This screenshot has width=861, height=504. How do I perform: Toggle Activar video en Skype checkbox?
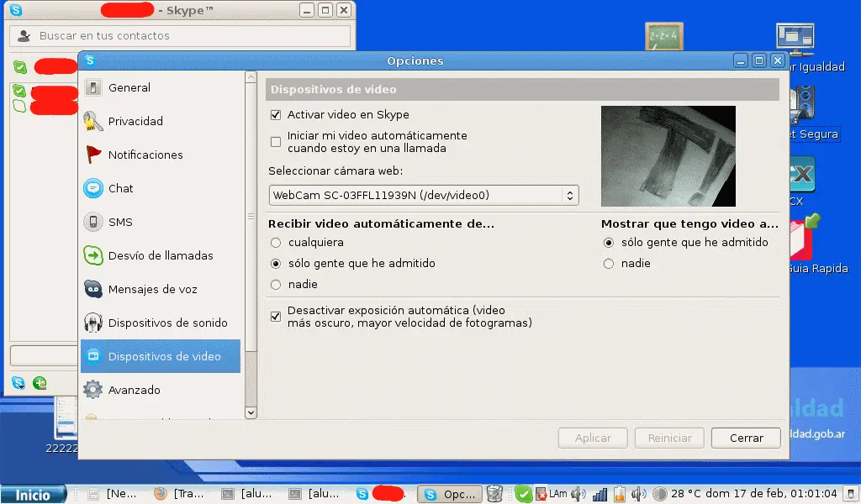[275, 115]
